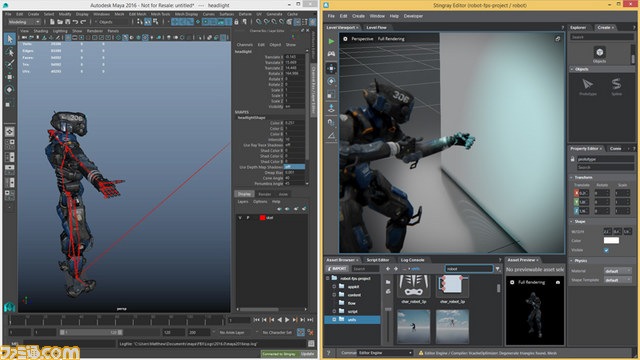Switch to the Level Flow tab

pyautogui.click(x=376, y=28)
